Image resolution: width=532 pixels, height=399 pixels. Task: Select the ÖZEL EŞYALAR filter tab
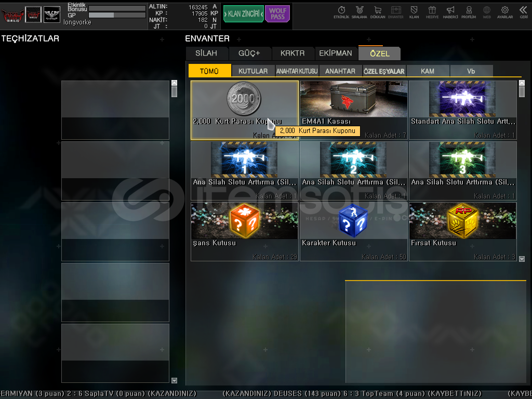[x=384, y=71]
